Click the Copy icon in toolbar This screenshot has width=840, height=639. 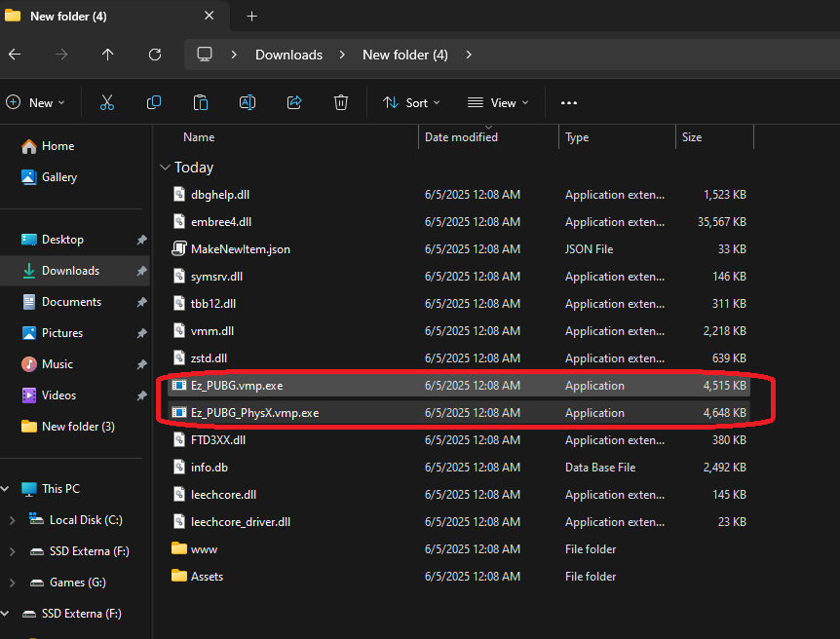[x=154, y=102]
